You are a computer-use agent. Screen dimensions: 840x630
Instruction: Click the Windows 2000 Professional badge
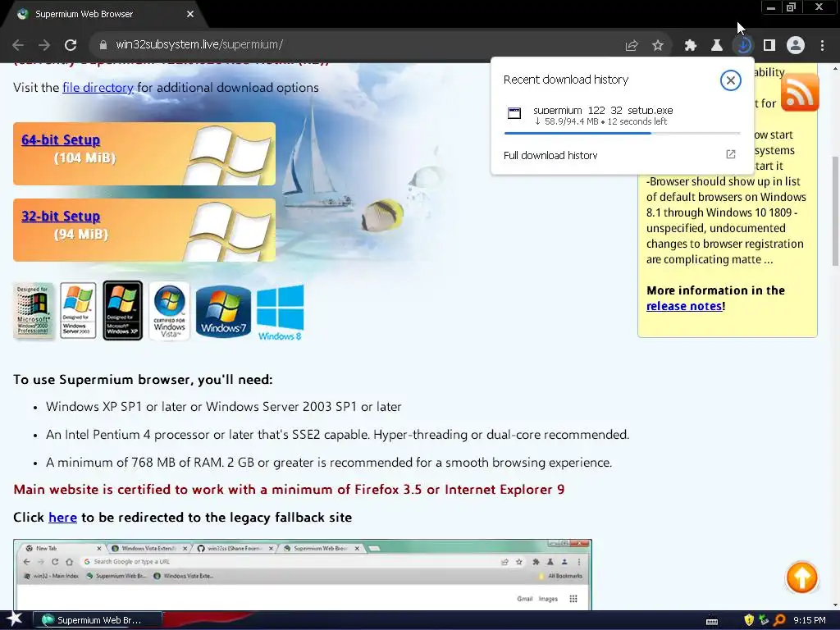pyautogui.click(x=33, y=311)
